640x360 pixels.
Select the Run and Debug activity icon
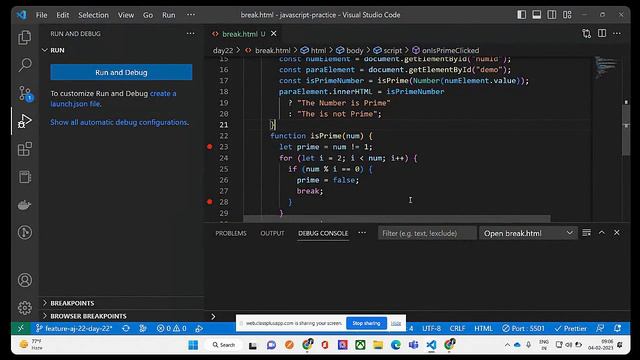point(25,121)
